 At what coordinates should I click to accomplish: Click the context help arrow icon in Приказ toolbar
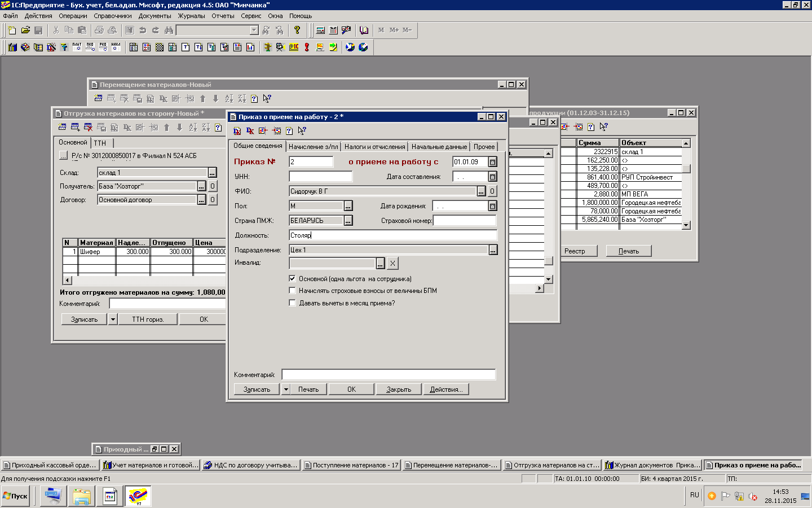coord(302,130)
